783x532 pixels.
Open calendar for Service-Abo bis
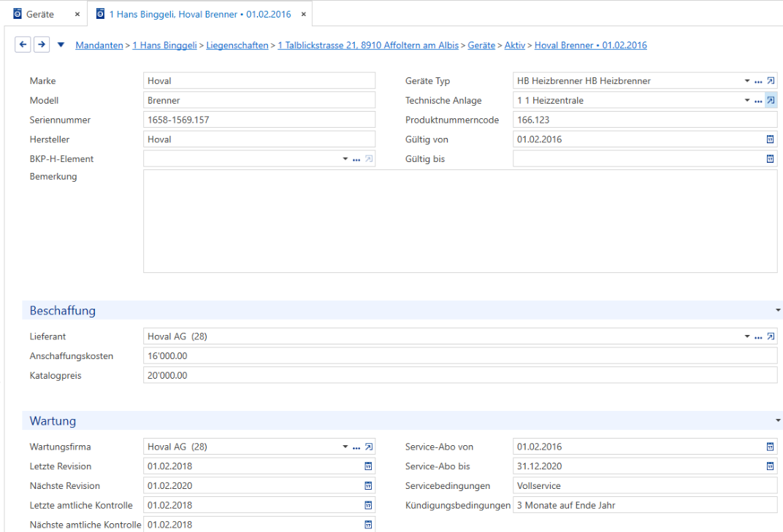click(770, 466)
